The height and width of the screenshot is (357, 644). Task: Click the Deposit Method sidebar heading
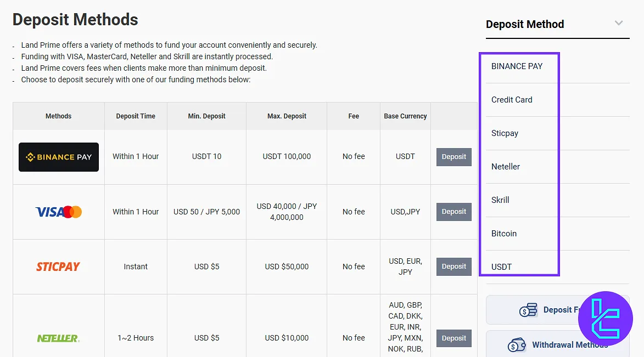pyautogui.click(x=525, y=24)
